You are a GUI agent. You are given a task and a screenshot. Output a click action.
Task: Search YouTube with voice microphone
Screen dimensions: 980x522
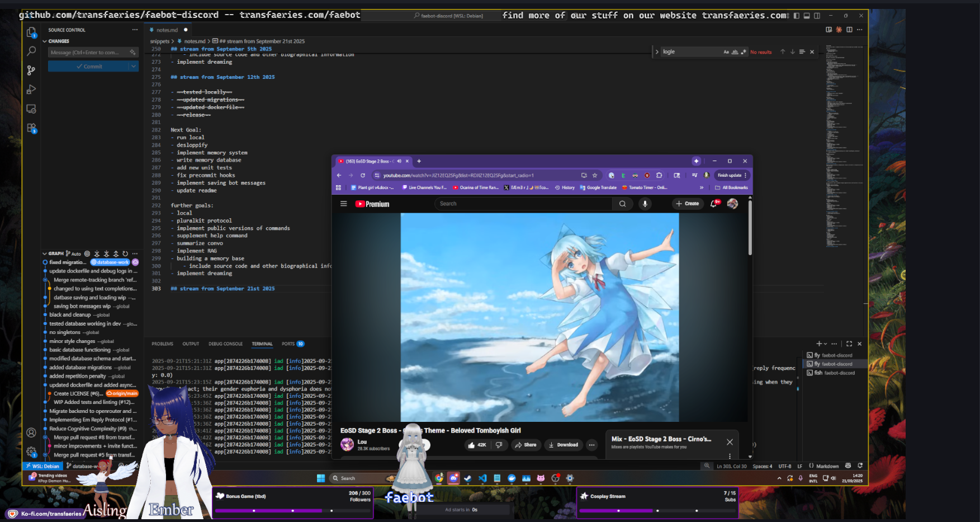[645, 204]
